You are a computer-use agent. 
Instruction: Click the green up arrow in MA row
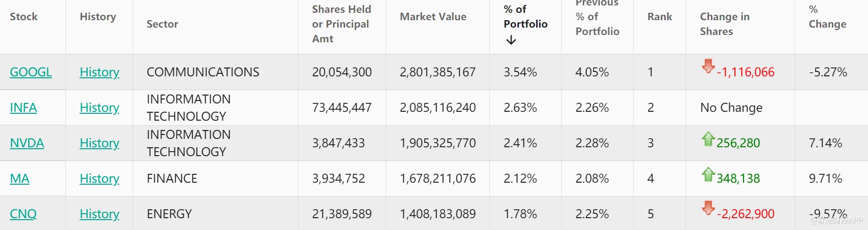[708, 174]
